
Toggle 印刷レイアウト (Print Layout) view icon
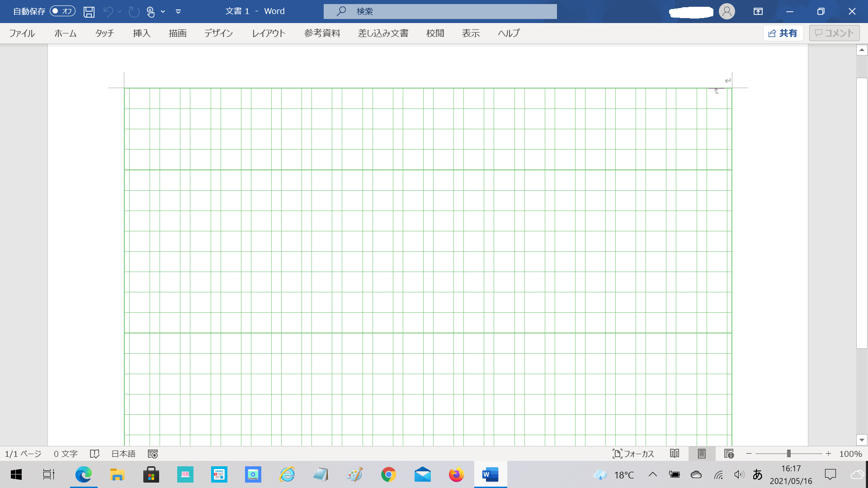[x=702, y=454]
